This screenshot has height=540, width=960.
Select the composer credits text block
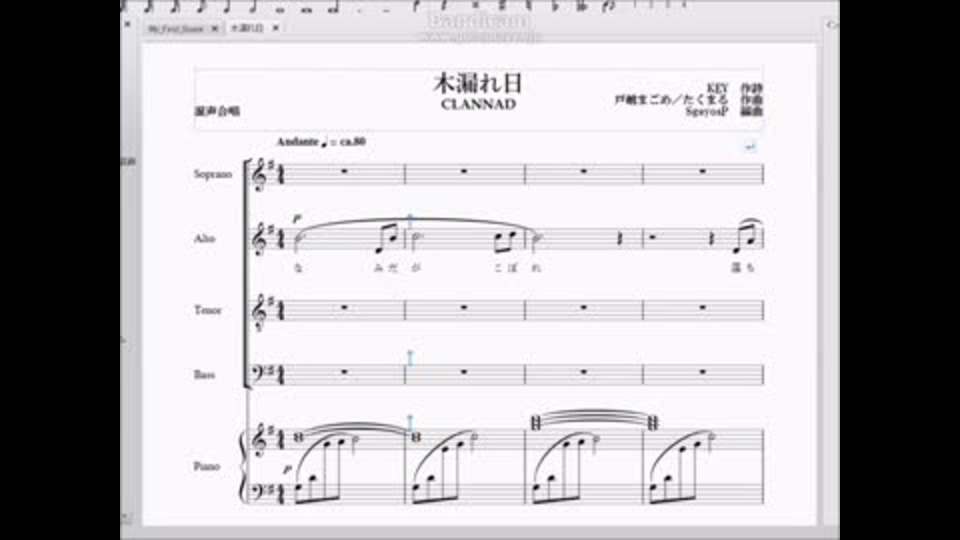click(x=689, y=100)
